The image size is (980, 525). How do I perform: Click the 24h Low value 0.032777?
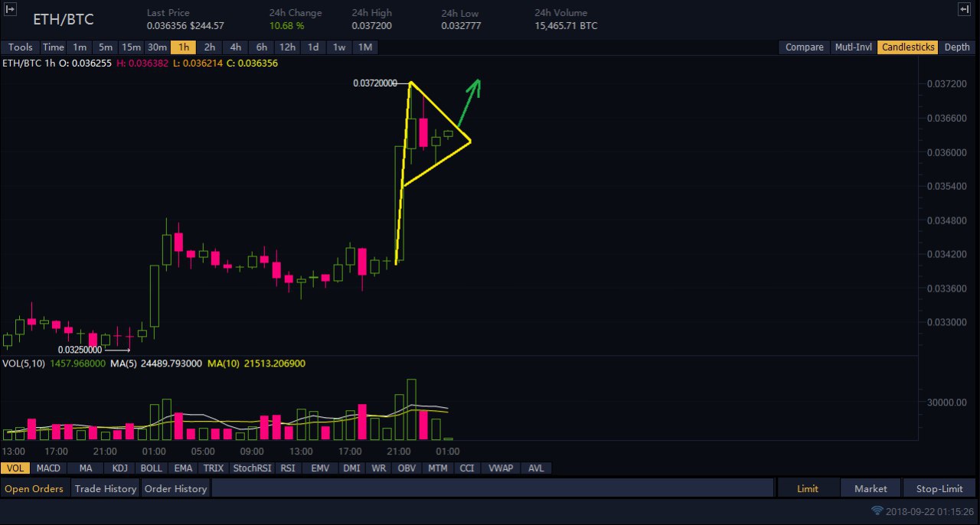460,26
